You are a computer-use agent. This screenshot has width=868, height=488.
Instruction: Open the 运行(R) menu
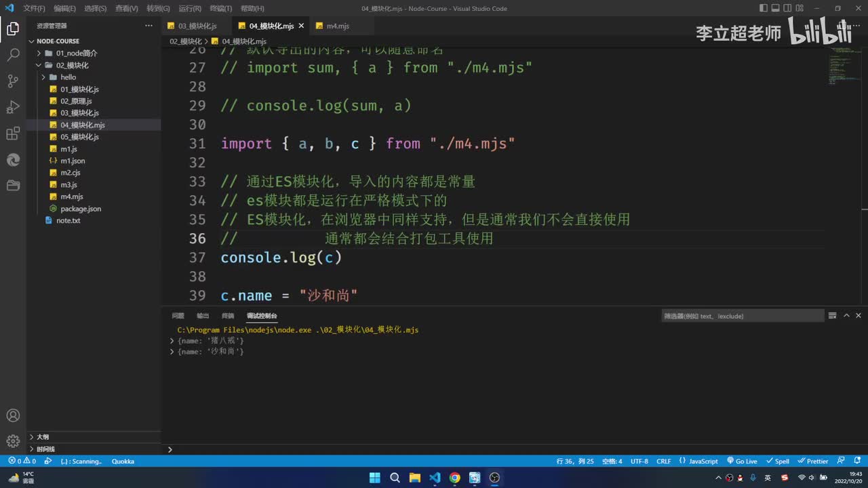tap(190, 8)
